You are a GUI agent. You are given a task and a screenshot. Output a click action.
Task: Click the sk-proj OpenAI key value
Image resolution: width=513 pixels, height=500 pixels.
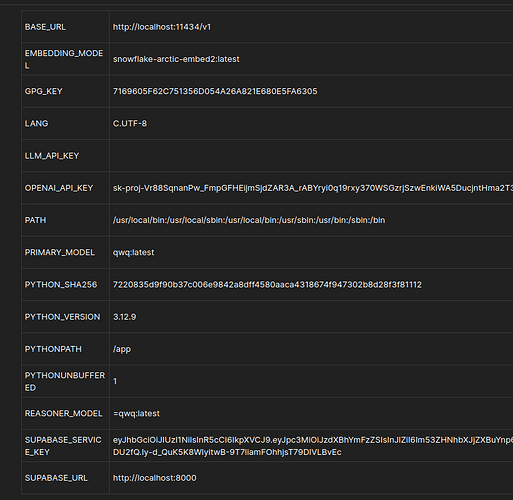(x=313, y=188)
